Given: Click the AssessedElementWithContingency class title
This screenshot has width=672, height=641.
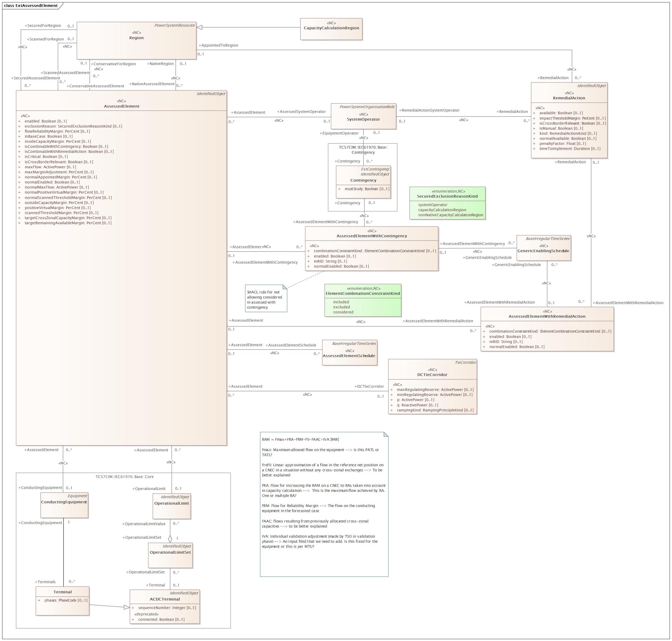Looking at the screenshot, I should [x=371, y=236].
